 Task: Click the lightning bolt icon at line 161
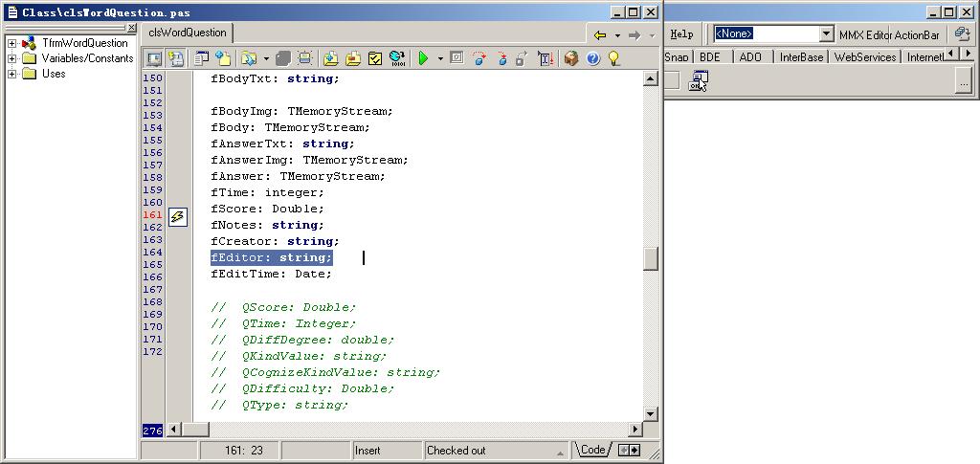(177, 217)
